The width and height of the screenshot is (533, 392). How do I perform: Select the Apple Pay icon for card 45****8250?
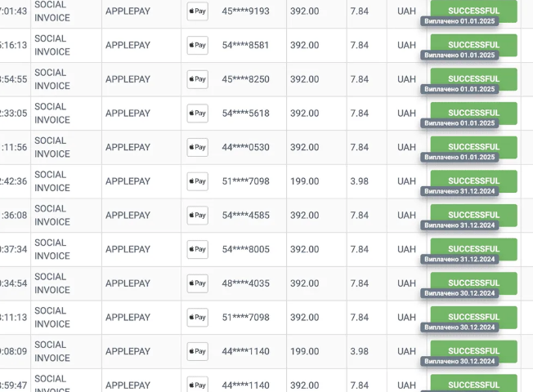pyautogui.click(x=197, y=79)
